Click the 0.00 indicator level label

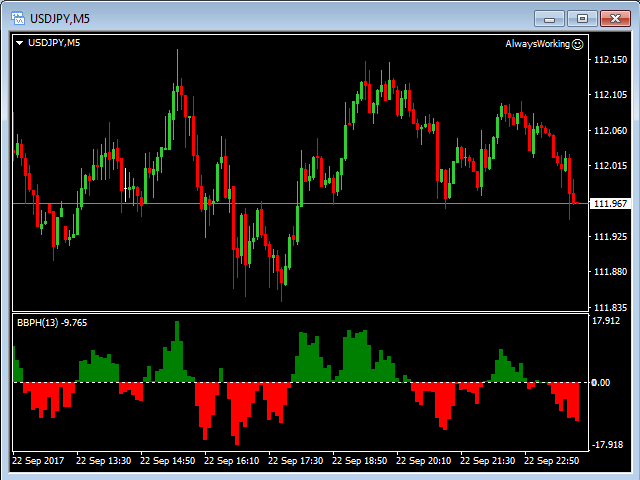pos(600,382)
